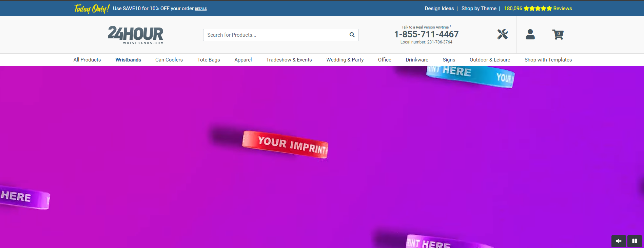
Task: Open the Design Ideas link
Action: (x=439, y=8)
